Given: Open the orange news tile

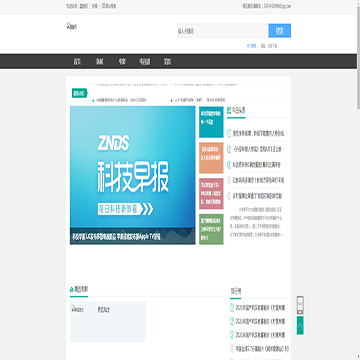Looking at the screenshot, I should click(211, 158).
